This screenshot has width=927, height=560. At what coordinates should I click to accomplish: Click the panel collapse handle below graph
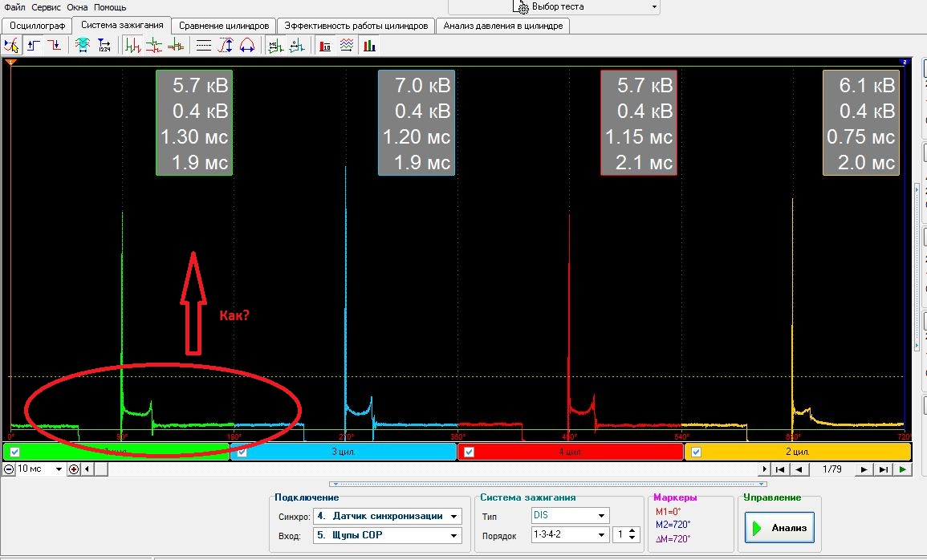click(x=547, y=484)
